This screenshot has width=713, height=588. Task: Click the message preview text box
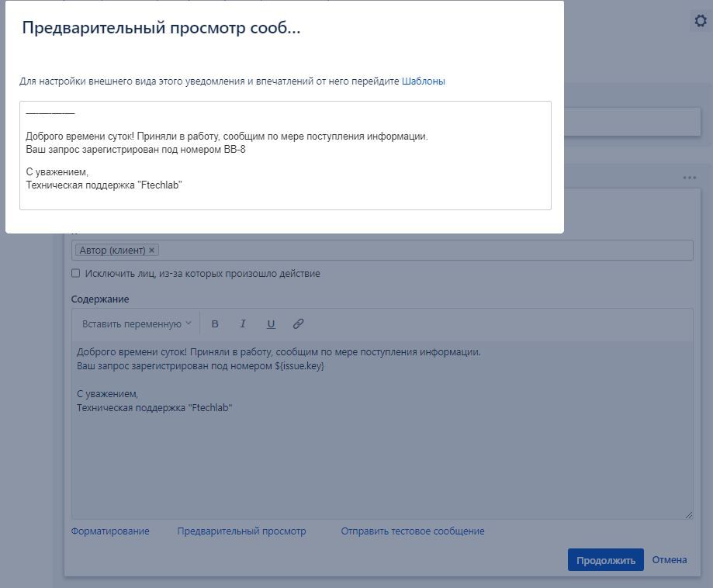283,155
